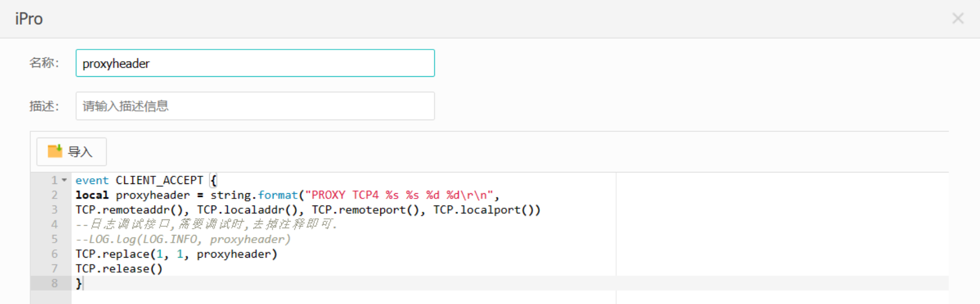980x304 pixels.
Task: Select line number 2 in the gutter
Action: (55, 195)
